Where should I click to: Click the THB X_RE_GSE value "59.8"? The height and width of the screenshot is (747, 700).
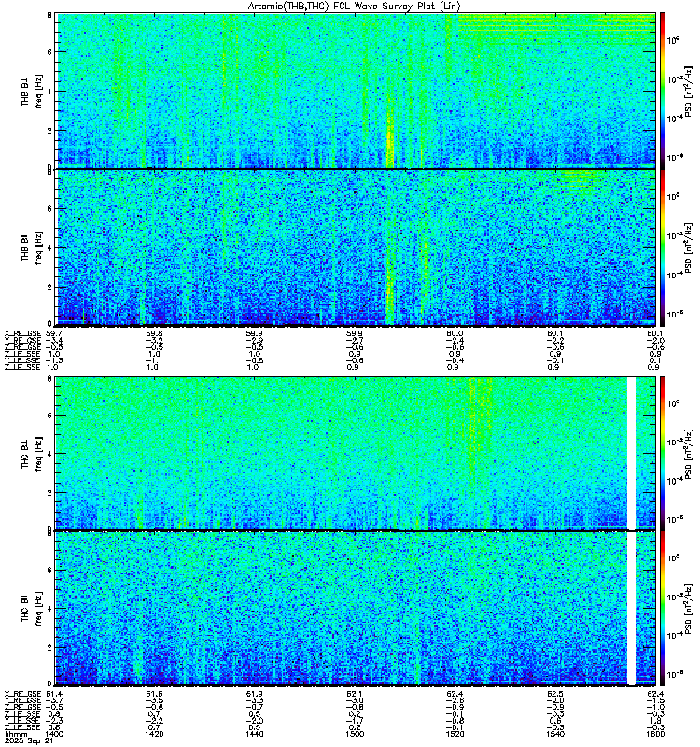pyautogui.click(x=155, y=333)
